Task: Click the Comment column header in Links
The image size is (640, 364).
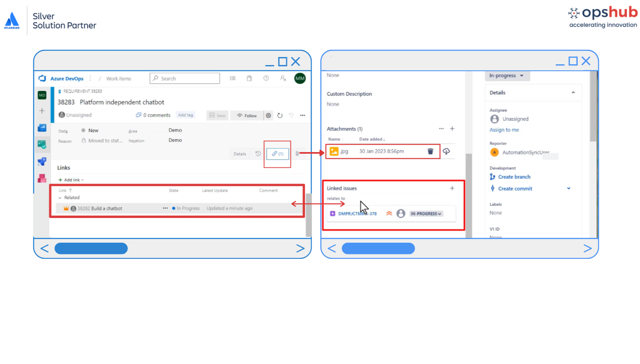Action: point(269,190)
